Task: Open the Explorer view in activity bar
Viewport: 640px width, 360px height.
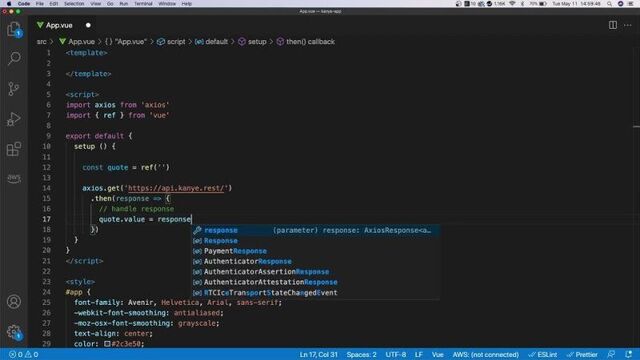Action: click(x=14, y=29)
